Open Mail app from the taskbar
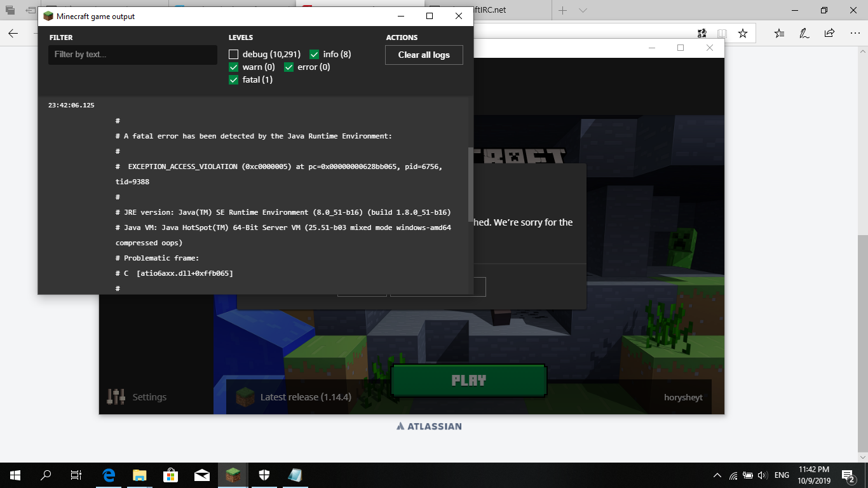This screenshot has height=488, width=868. (202, 475)
